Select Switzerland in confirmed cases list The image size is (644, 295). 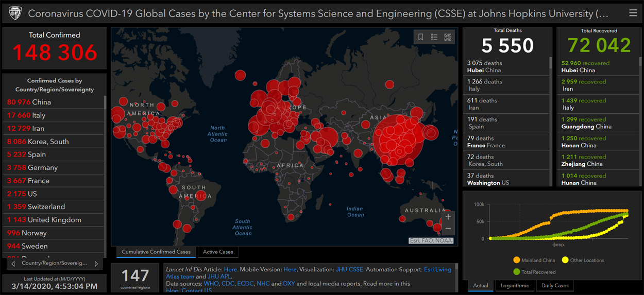53,206
